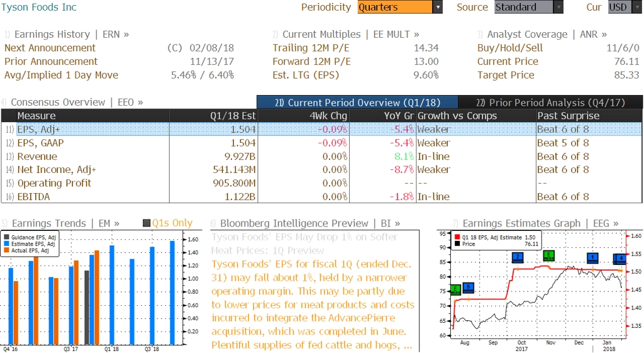Click Target Price value 85.33

coord(627,75)
